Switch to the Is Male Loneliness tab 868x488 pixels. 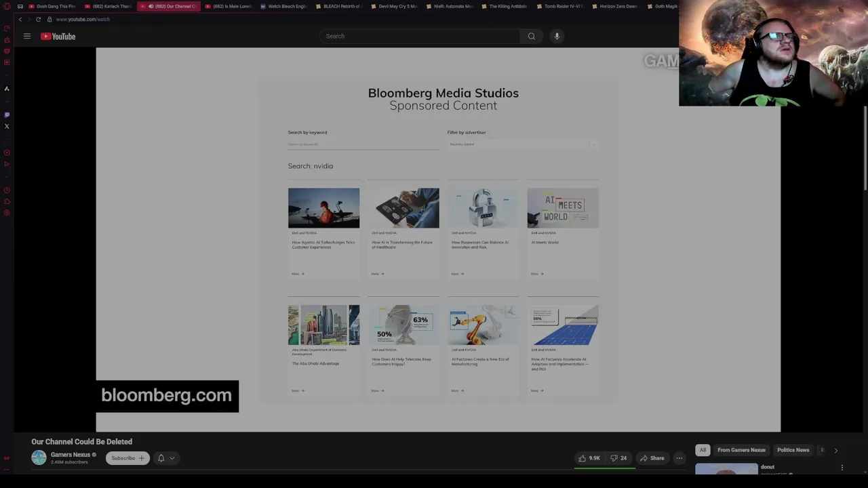[x=229, y=6]
